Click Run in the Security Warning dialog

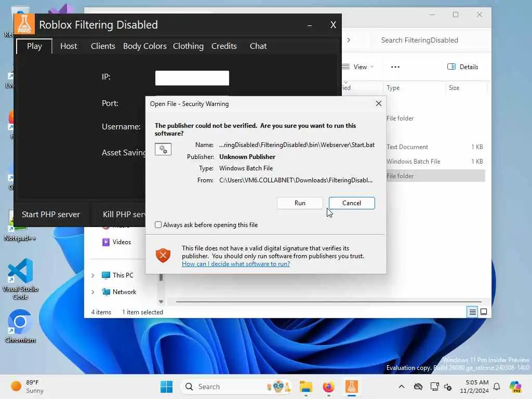pos(300,203)
